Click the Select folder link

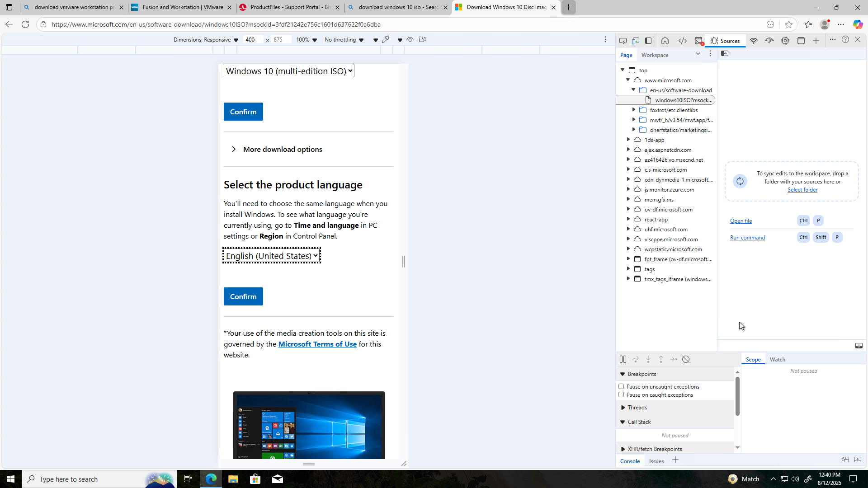(x=802, y=190)
